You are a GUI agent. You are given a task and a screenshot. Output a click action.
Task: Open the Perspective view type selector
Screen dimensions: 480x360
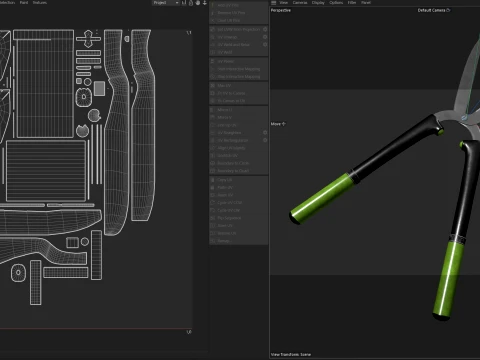pyautogui.click(x=281, y=10)
